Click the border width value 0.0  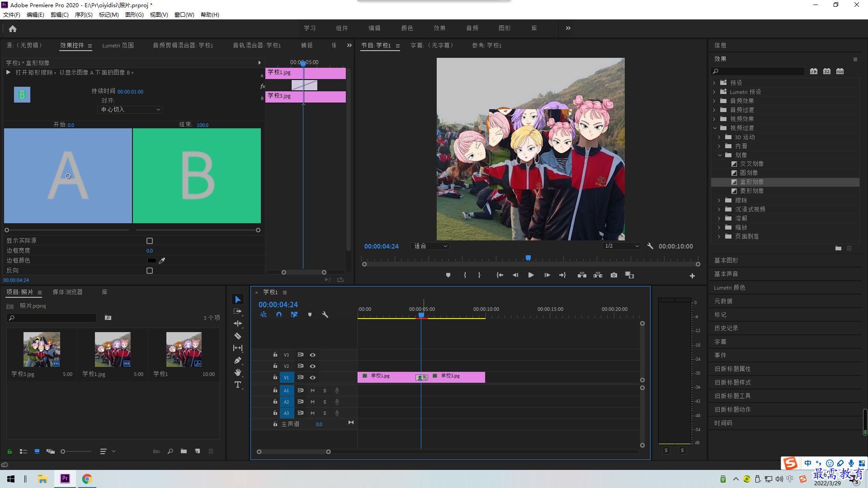tap(150, 251)
